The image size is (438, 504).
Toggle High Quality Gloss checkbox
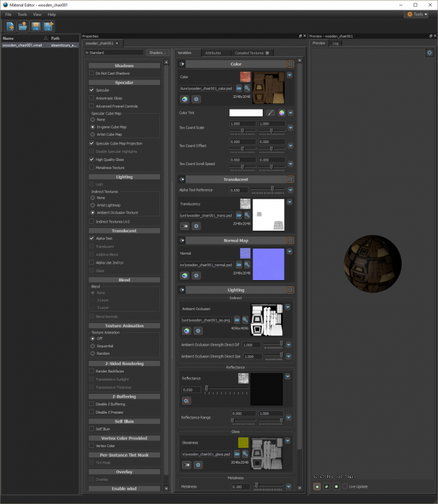coord(92,160)
